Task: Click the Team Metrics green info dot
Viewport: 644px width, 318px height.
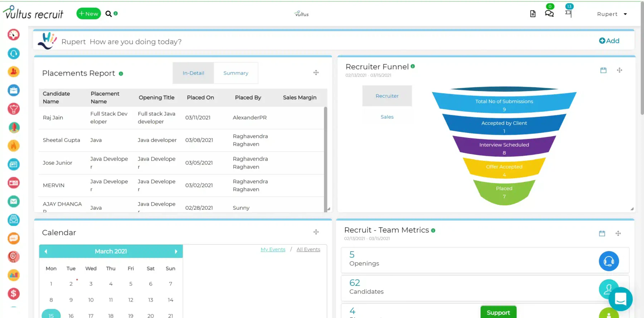Action: 433,230
